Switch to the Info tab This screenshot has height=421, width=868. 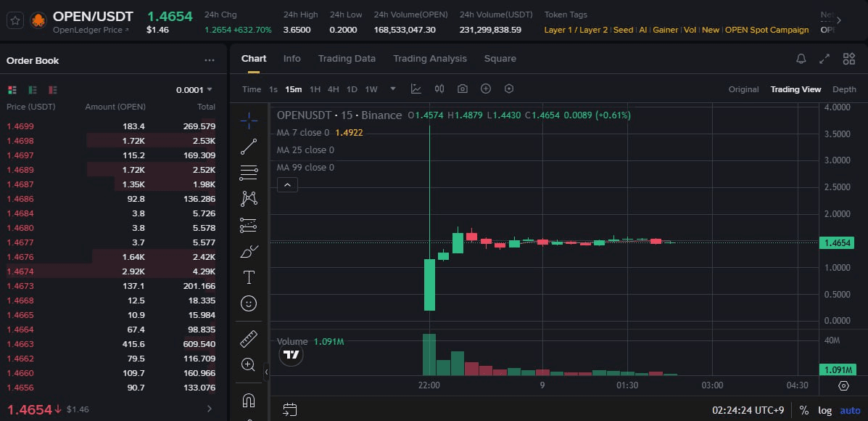[292, 59]
